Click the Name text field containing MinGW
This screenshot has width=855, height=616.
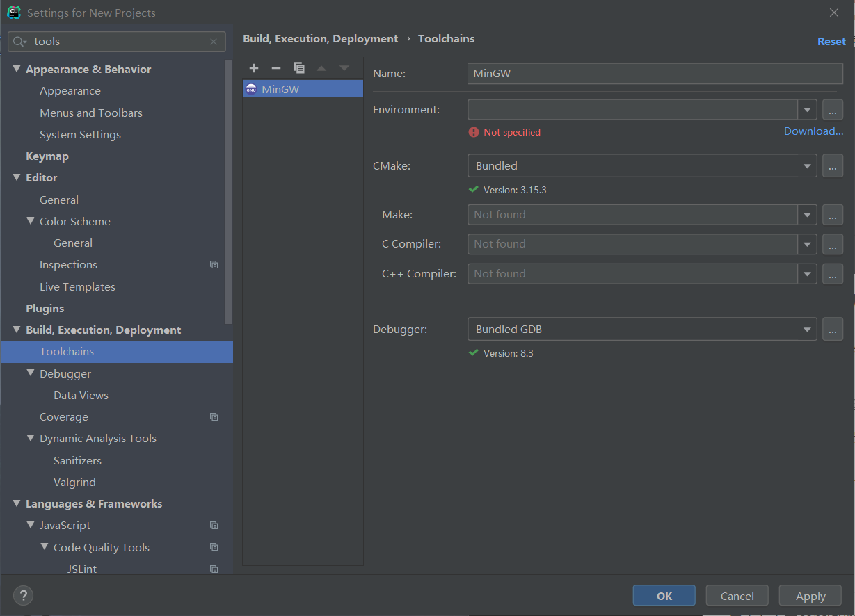click(655, 74)
